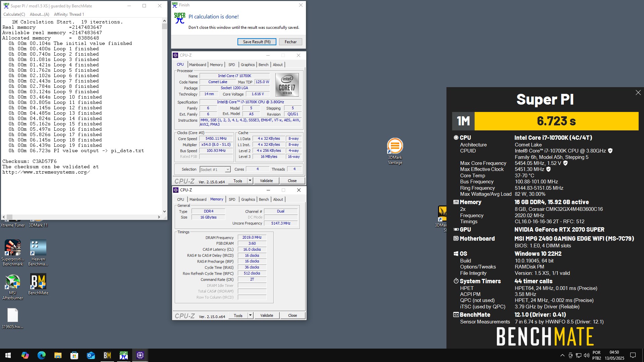This screenshot has width=644, height=362.
Task: Open Microsoft Edge from the taskbar
Action: click(x=41, y=355)
